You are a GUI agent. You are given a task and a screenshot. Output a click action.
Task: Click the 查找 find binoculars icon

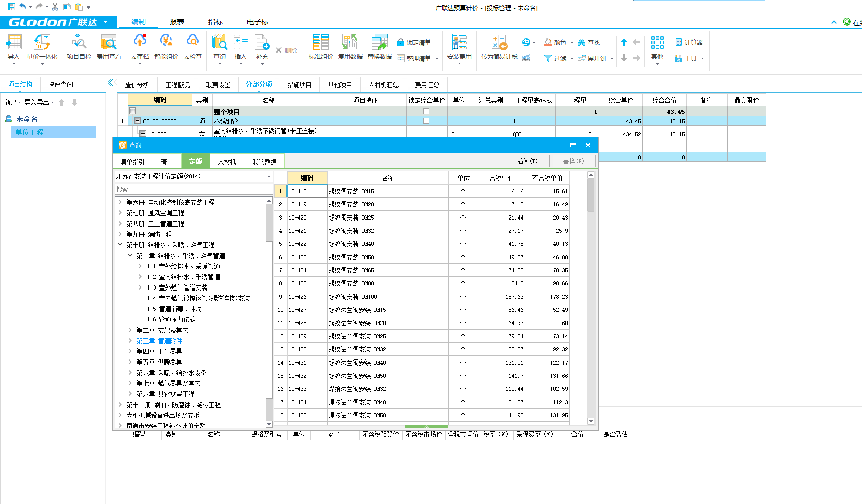582,43
